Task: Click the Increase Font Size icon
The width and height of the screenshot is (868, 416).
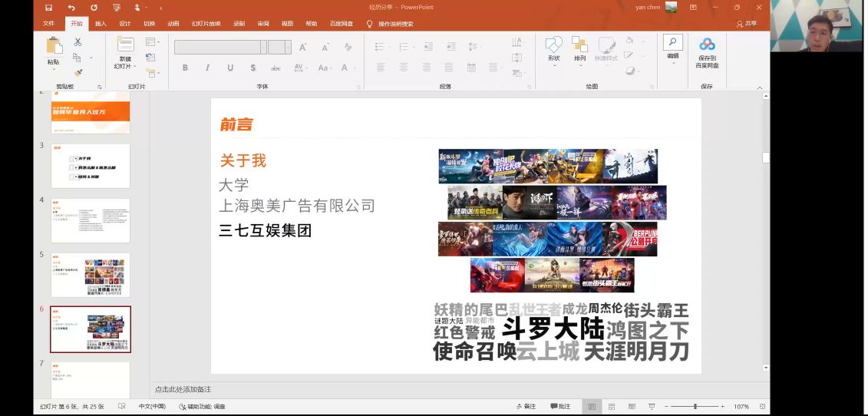Action: pos(303,48)
